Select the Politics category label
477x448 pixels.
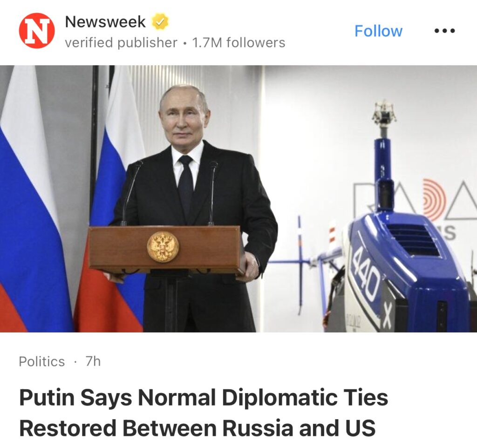click(x=41, y=362)
